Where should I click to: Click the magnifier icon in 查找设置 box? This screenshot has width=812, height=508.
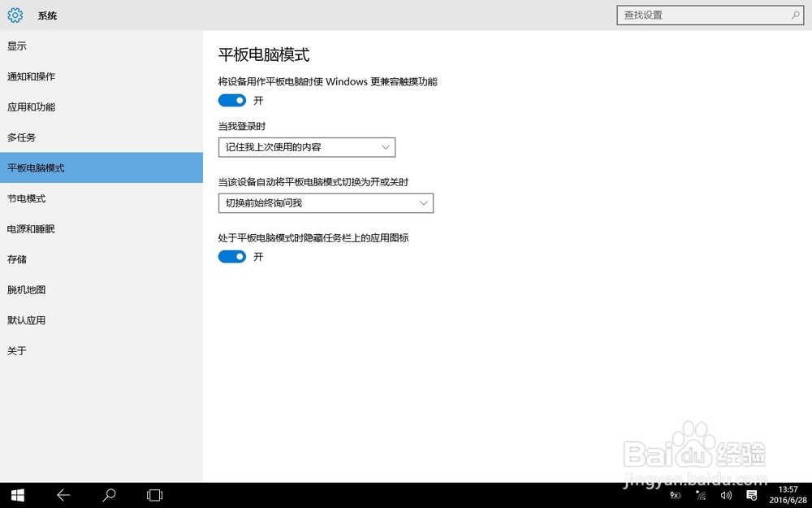(x=796, y=15)
